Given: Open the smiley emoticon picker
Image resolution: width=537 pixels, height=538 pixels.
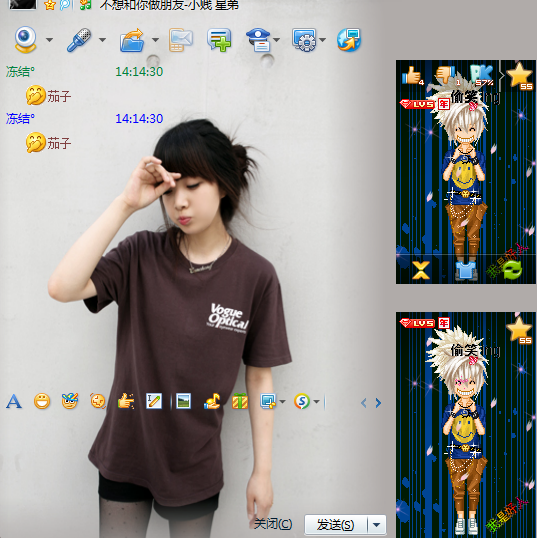Looking at the screenshot, I should [42, 401].
